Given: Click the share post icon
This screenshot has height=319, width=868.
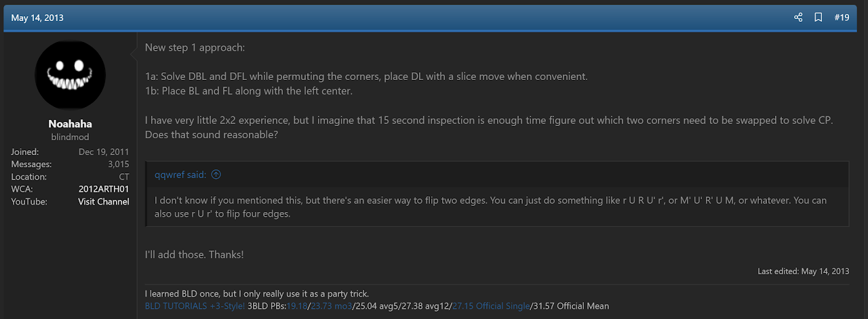Looking at the screenshot, I should [798, 18].
